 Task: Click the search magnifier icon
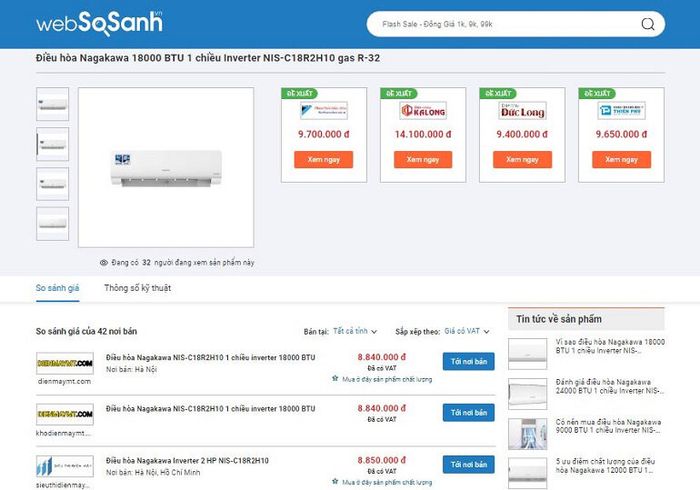[648, 24]
